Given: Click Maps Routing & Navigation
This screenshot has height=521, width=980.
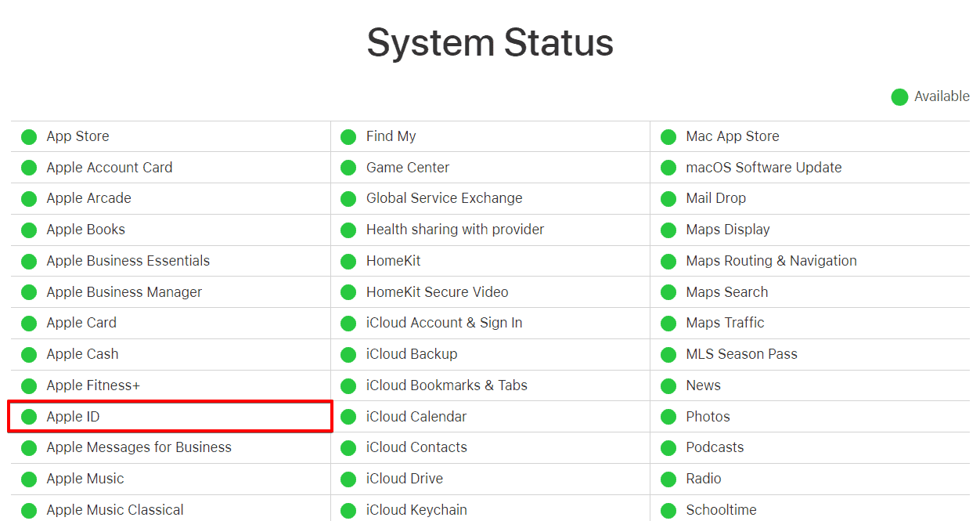Looking at the screenshot, I should [771, 261].
